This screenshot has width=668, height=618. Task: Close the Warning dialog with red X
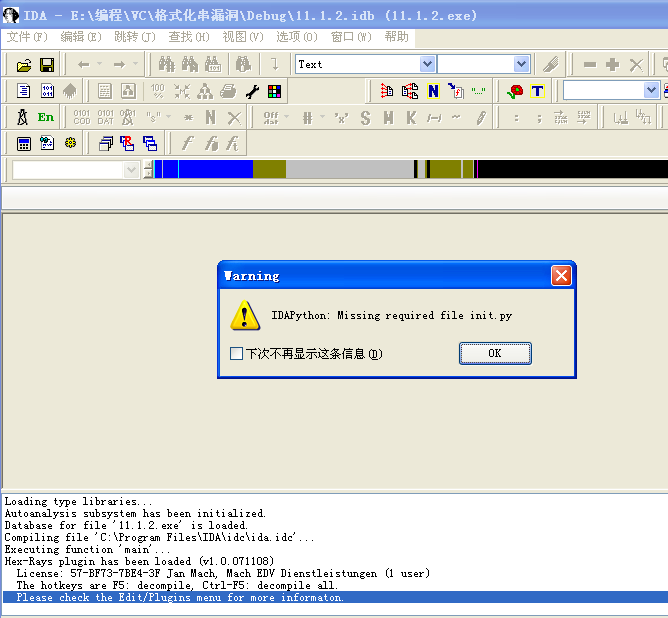click(x=561, y=276)
